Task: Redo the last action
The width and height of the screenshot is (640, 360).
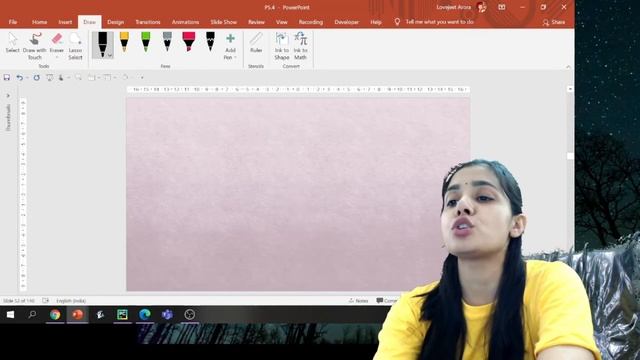Action: tap(37, 77)
